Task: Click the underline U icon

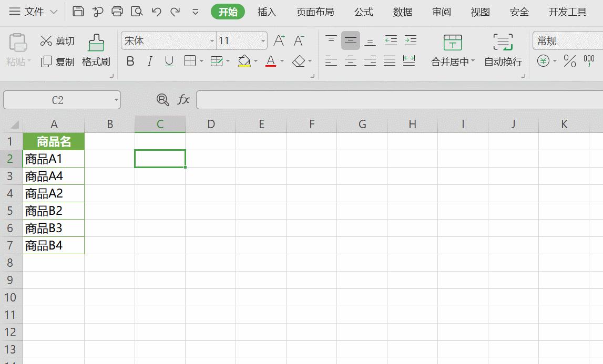Action: click(x=168, y=61)
